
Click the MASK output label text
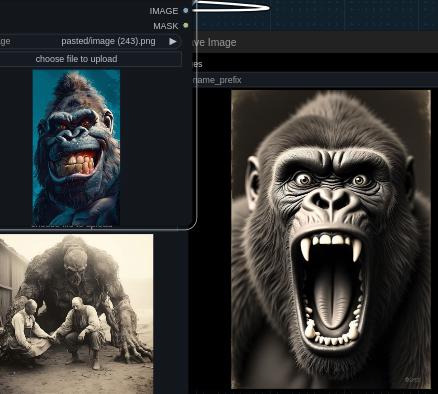coord(166,26)
